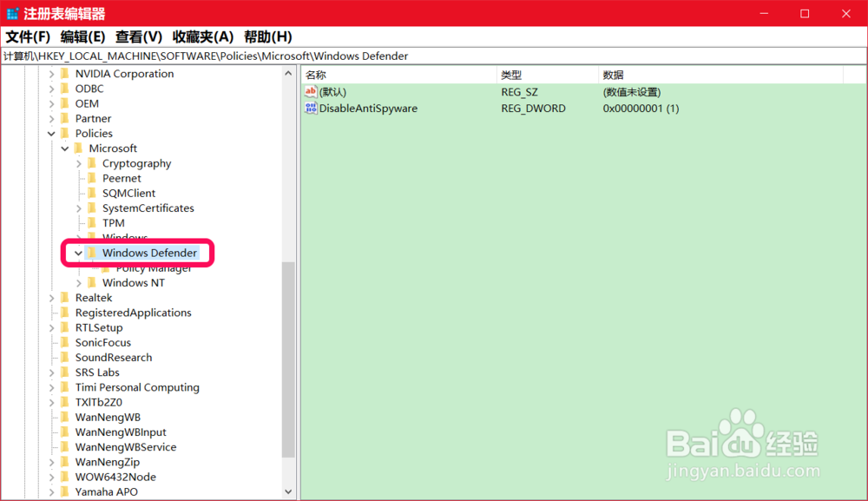868x501 pixels.
Task: Expand the Realtek registry key
Action: (52, 297)
